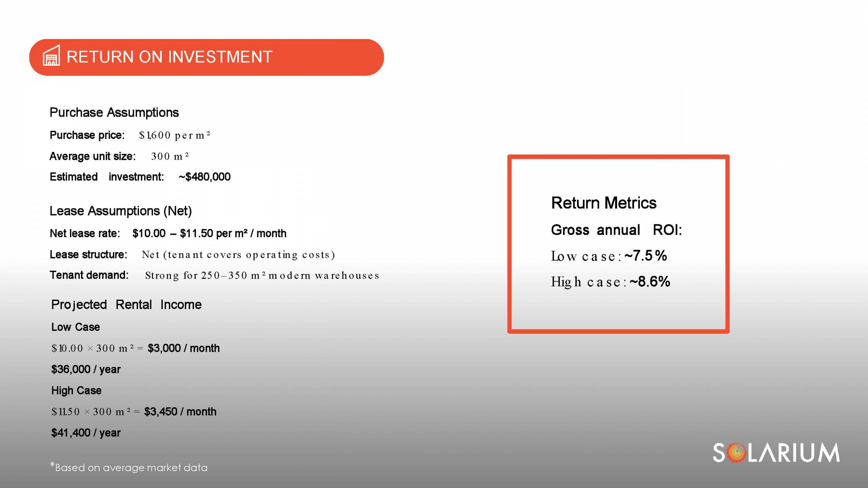Select the low case ~7.5% ROI value
Screen dimensions: 868x488
click(646, 256)
